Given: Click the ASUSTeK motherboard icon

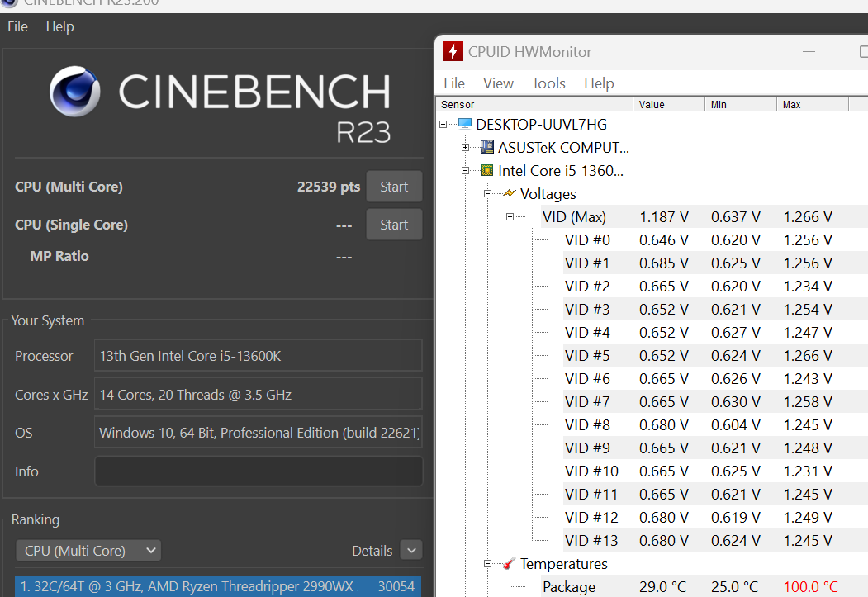Looking at the screenshot, I should 487,147.
